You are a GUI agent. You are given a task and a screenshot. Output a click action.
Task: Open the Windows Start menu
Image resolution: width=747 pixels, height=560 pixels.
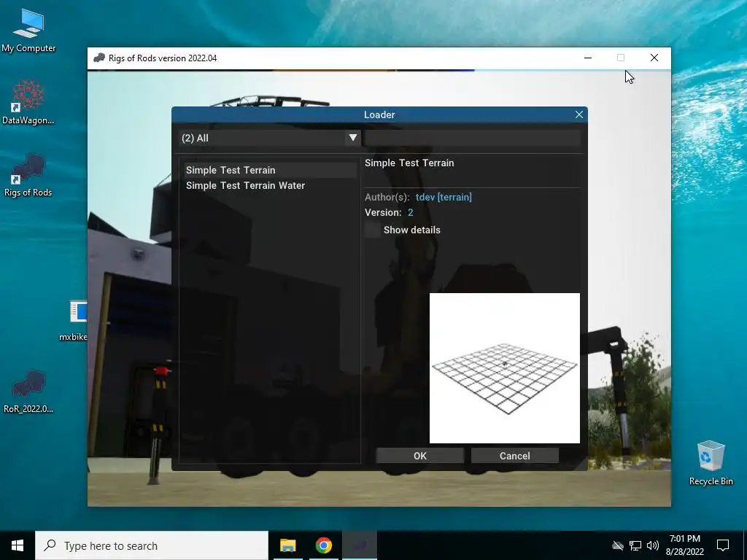pyautogui.click(x=18, y=545)
